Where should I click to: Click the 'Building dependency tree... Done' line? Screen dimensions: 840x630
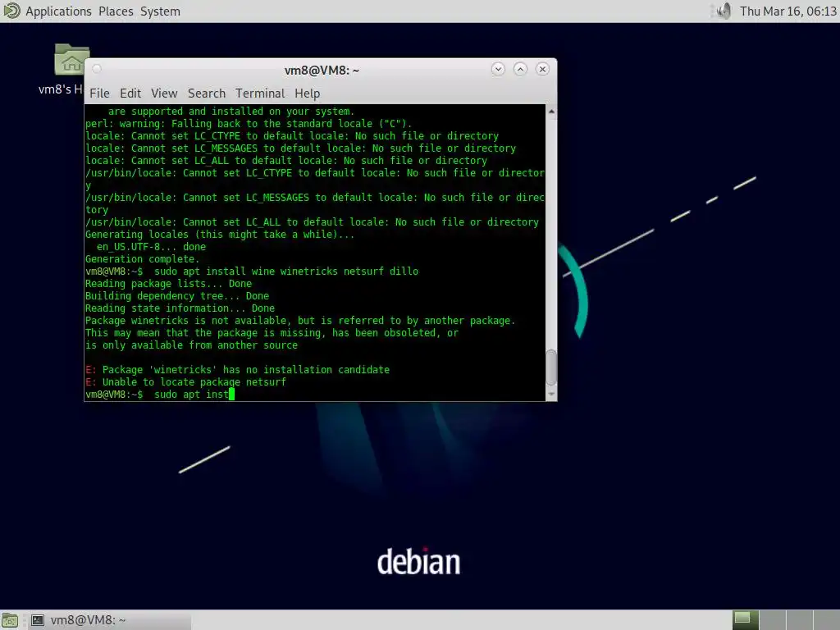pyautogui.click(x=177, y=296)
